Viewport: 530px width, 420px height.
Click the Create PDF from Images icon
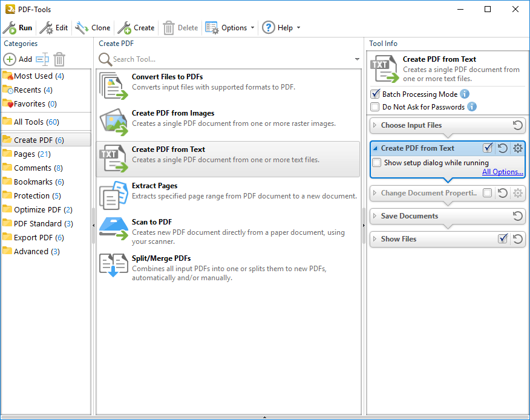[x=114, y=122]
